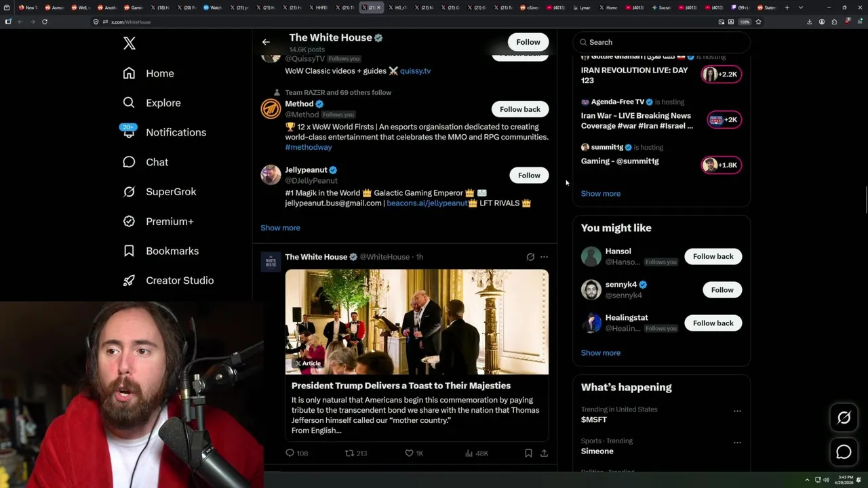Open Bookmarks in sidebar
Viewport: 868px width, 488px height.
point(161,251)
